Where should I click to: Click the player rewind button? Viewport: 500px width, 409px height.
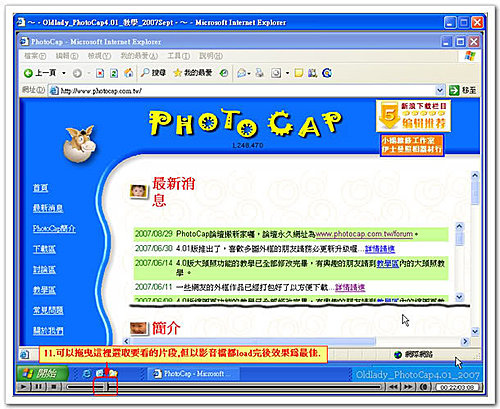coord(393,387)
